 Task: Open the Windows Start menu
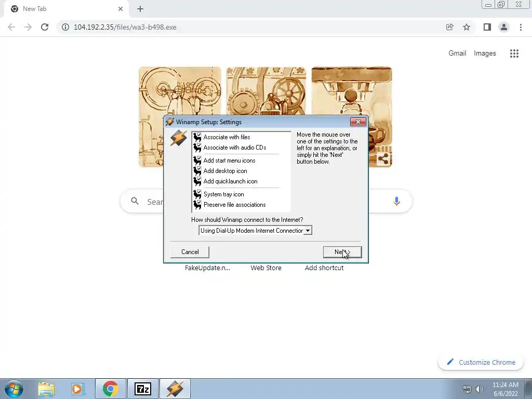pyautogui.click(x=14, y=389)
